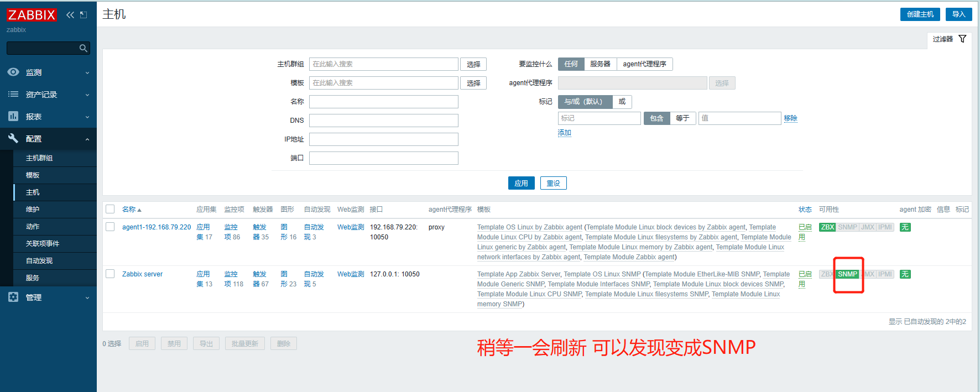Click the 创建主机 button

pos(920,14)
